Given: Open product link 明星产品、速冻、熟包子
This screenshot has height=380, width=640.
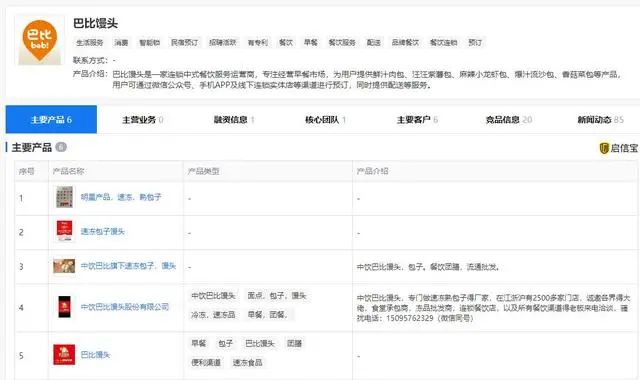Looking at the screenshot, I should click(121, 197).
